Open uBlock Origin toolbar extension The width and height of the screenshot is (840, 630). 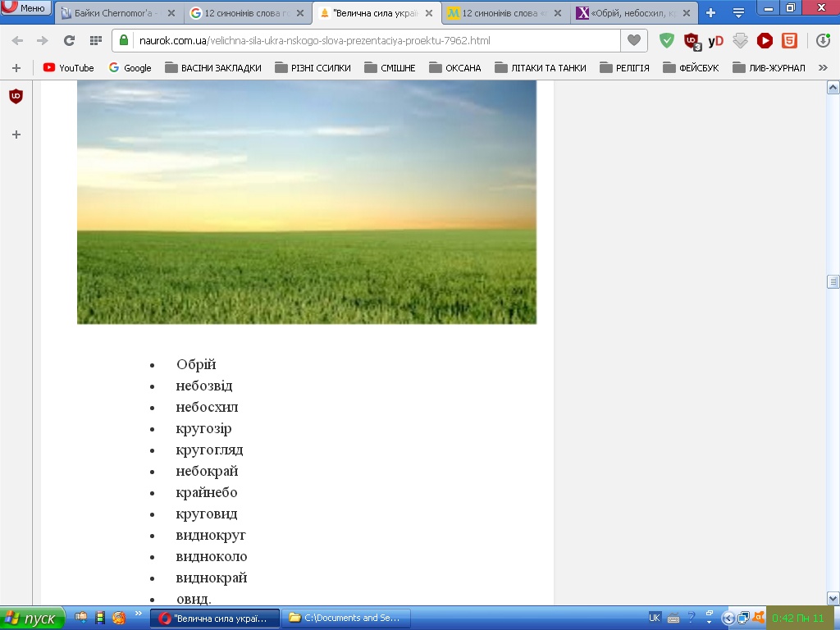pos(692,41)
